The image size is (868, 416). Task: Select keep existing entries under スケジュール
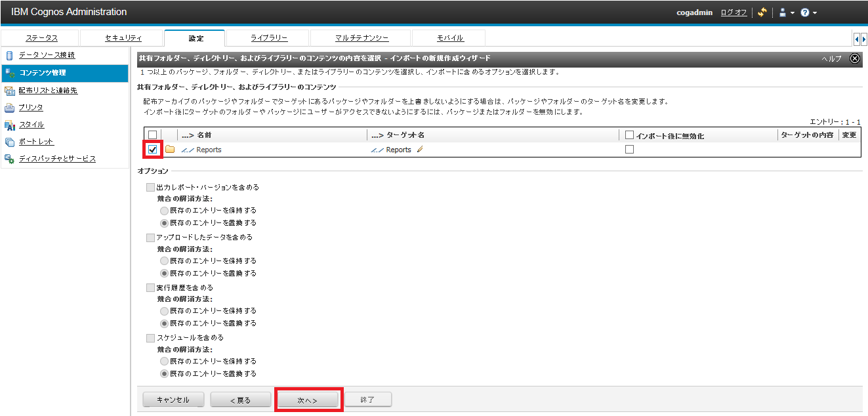(165, 361)
